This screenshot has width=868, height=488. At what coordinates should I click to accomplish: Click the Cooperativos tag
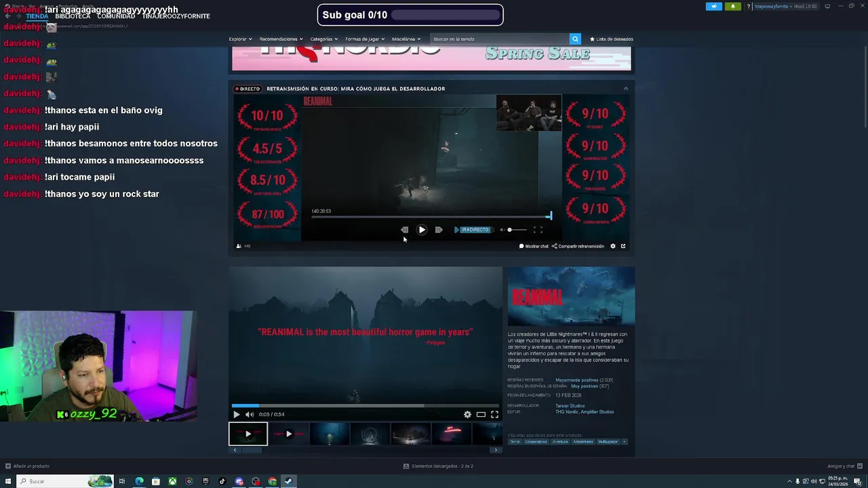click(536, 442)
